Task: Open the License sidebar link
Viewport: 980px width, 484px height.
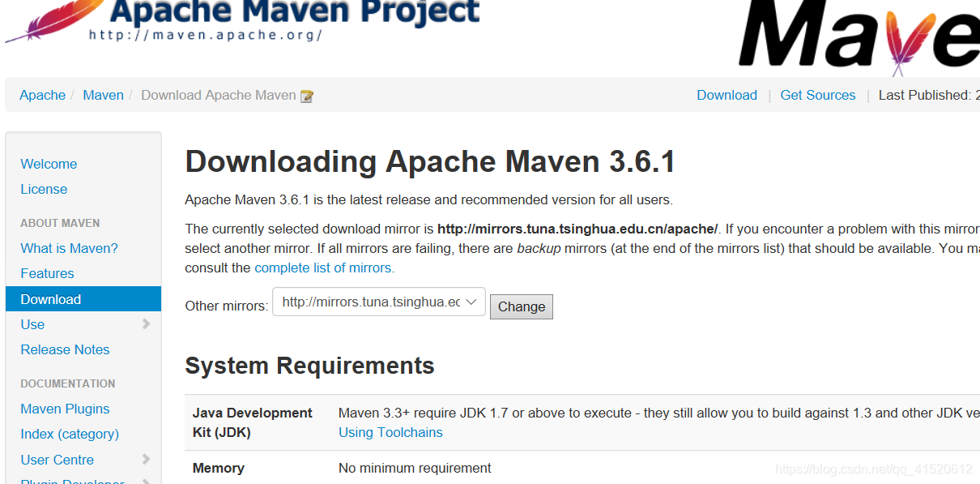Action: point(44,189)
